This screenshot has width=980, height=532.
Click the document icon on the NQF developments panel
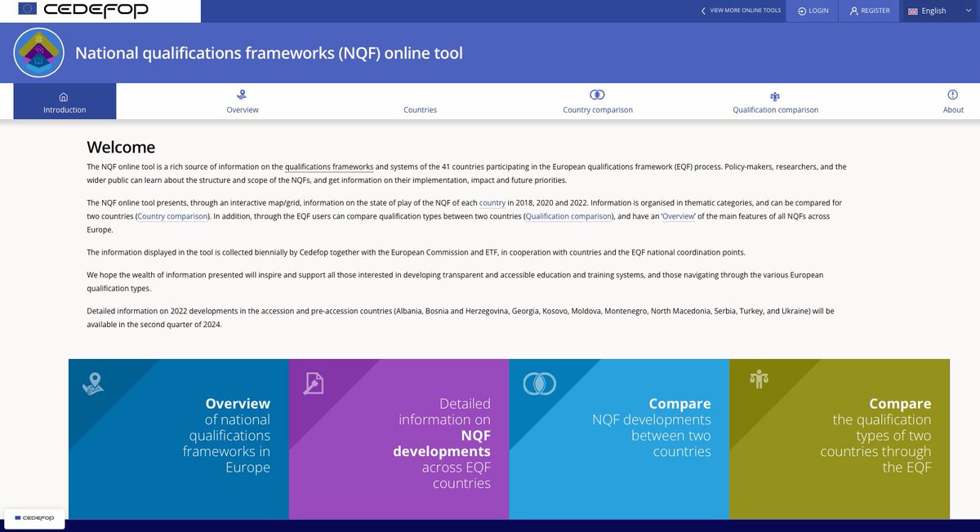click(314, 382)
